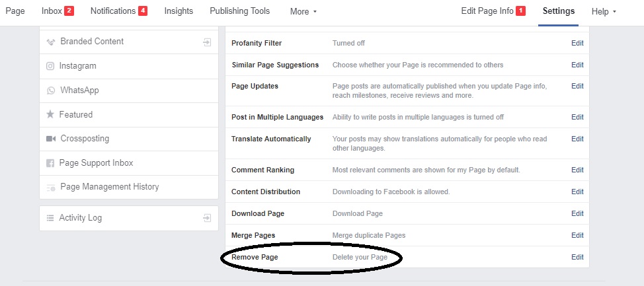Click the 'Delete your Page' text
The image size is (644, 286).
coord(360,258)
